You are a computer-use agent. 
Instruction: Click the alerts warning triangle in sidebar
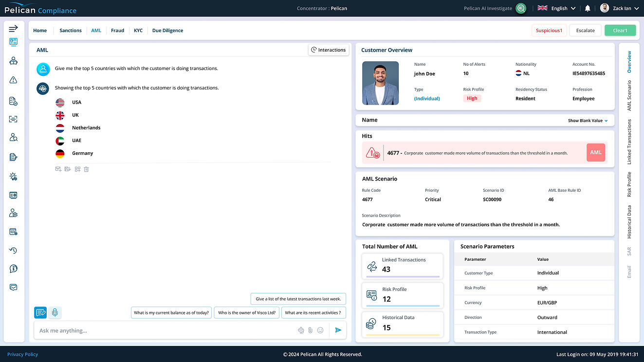coord(14,80)
